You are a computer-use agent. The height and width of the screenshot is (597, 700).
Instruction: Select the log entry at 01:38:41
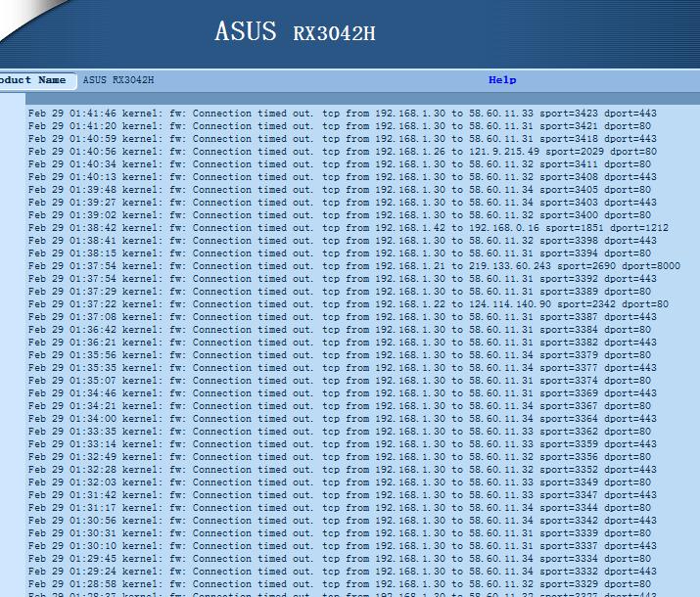coord(343,241)
